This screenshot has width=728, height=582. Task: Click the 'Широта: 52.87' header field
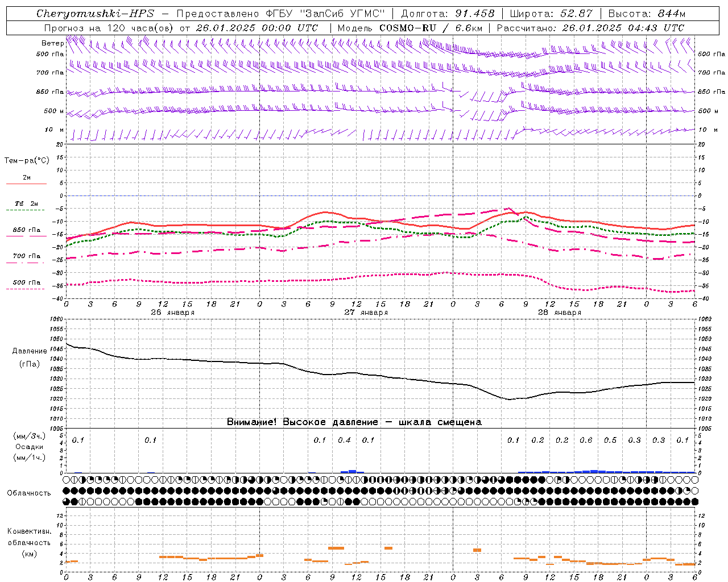click(551, 14)
